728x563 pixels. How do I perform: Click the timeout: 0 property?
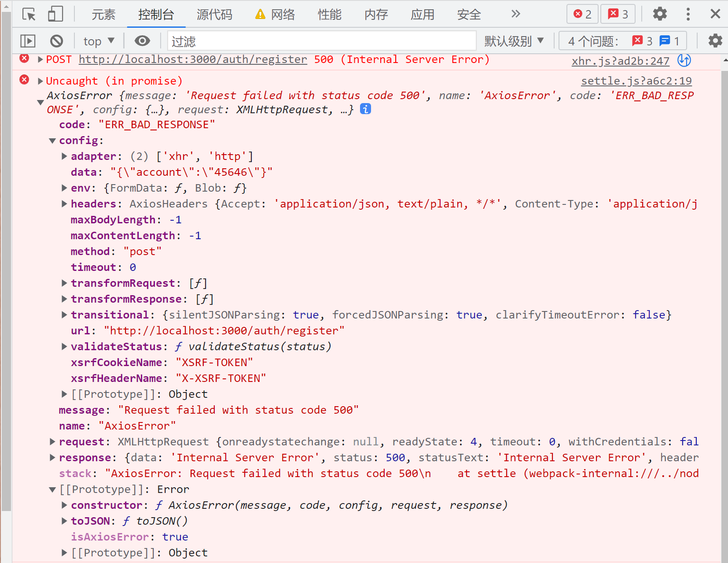tap(103, 267)
